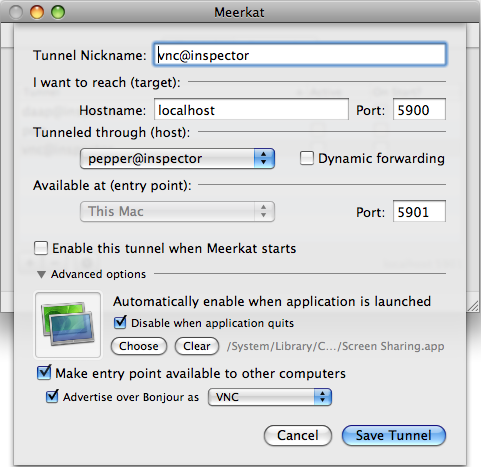Click the Cancel button

(x=298, y=435)
